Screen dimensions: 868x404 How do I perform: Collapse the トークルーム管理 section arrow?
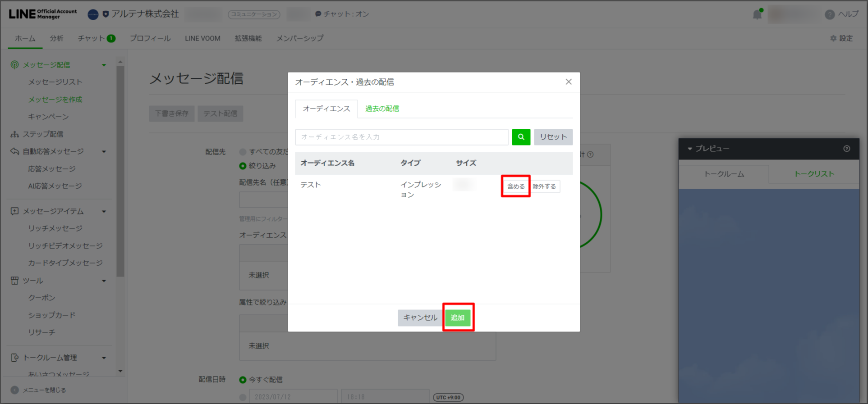click(104, 358)
